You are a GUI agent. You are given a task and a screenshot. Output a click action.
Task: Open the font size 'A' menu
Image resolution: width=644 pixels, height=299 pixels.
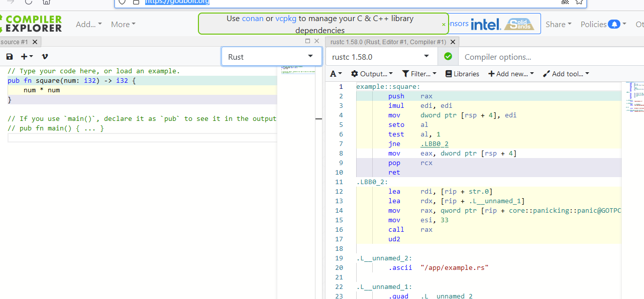[336, 74]
